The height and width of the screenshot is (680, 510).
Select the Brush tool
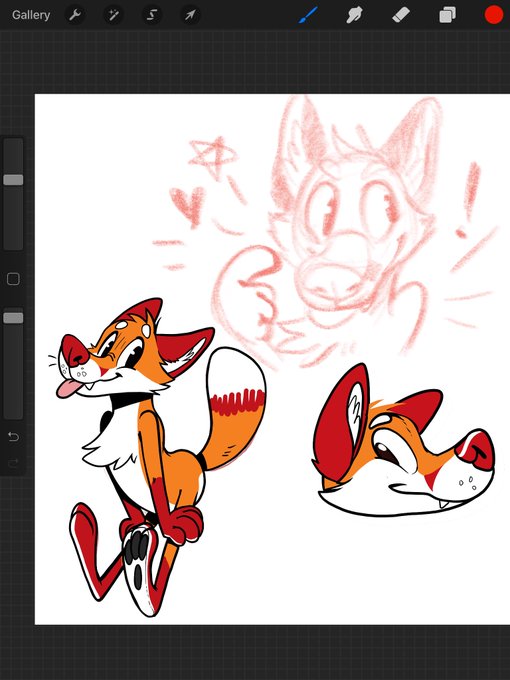pyautogui.click(x=308, y=15)
